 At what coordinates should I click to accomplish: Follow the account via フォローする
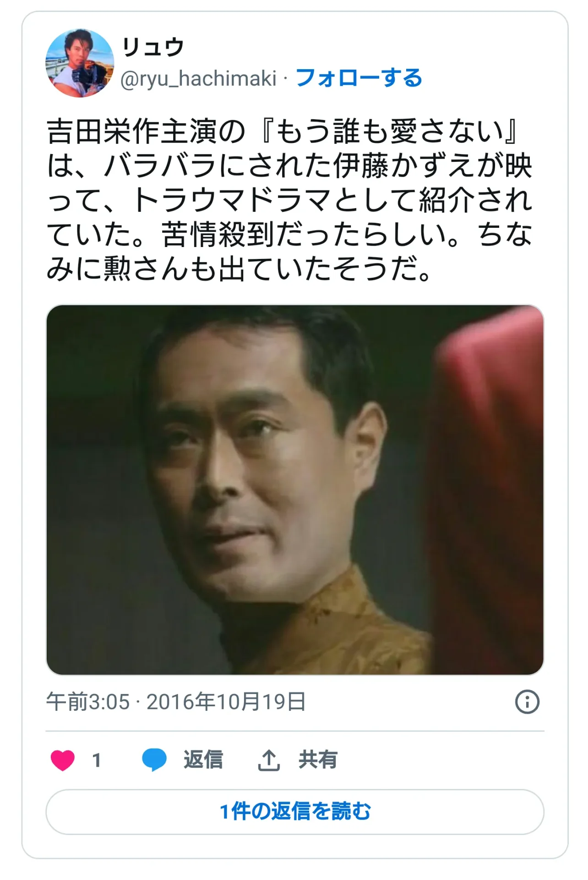click(359, 78)
